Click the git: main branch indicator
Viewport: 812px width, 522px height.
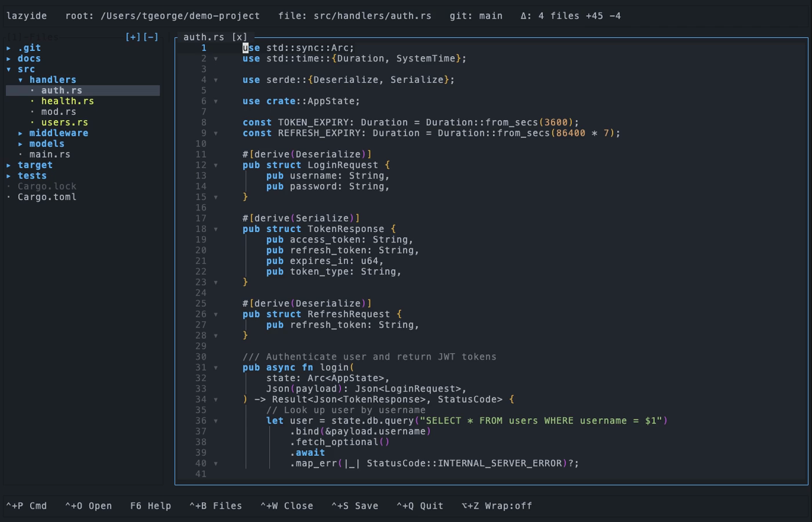pyautogui.click(x=476, y=16)
